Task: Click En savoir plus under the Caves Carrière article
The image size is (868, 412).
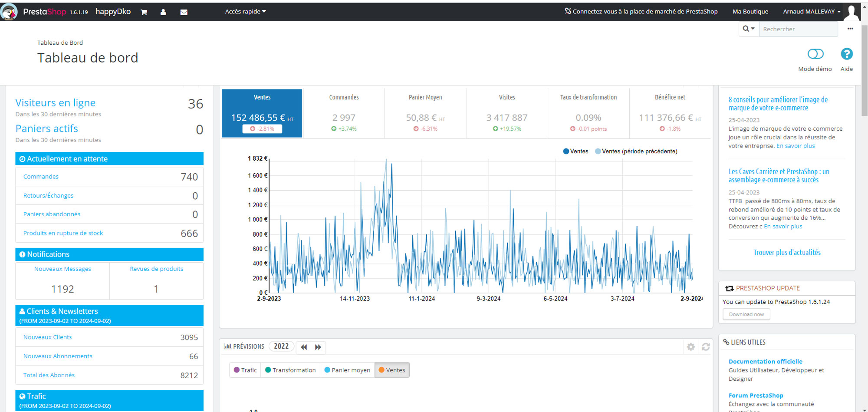Action: coord(783,226)
